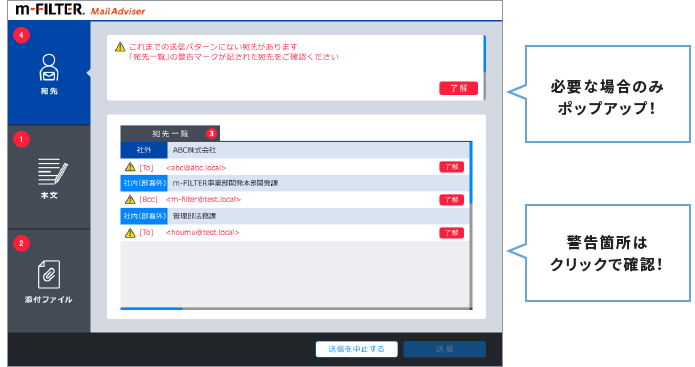Click the warning text これまでの送信パターンにない宛先があります

coord(213,47)
